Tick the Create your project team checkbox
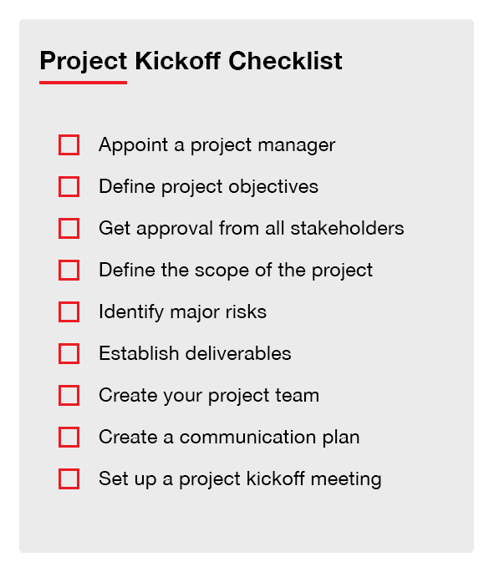The image size is (494, 572). (x=69, y=395)
